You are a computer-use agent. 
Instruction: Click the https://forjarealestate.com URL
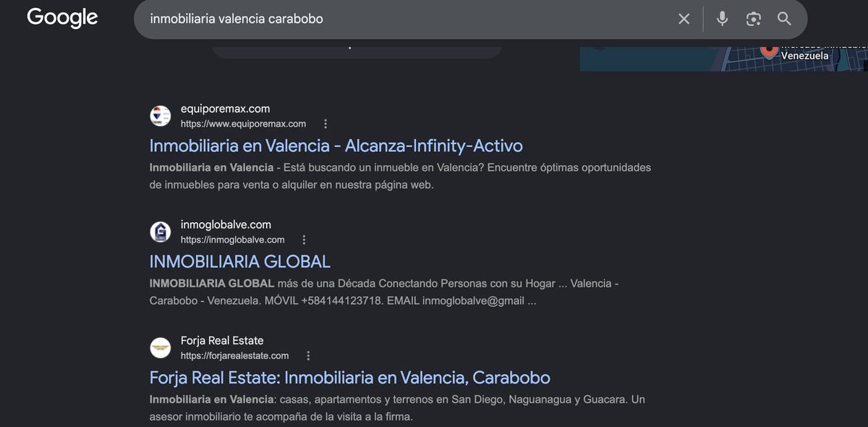click(x=234, y=355)
